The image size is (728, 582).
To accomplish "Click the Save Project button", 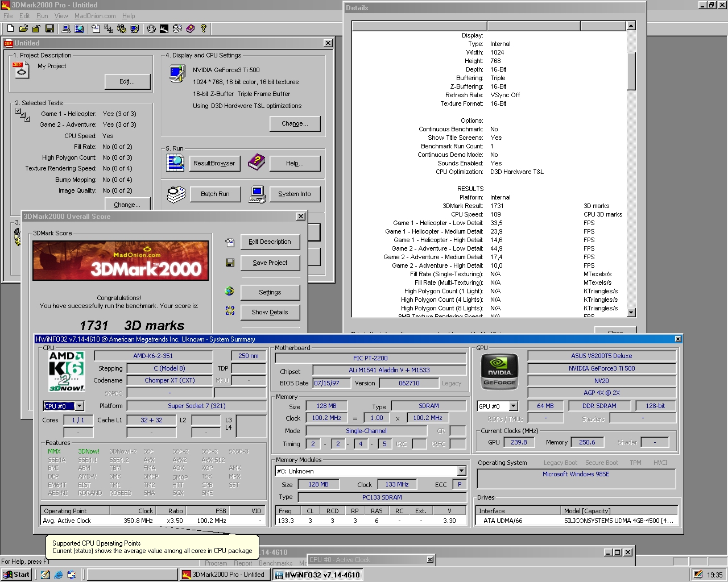I will coord(270,263).
